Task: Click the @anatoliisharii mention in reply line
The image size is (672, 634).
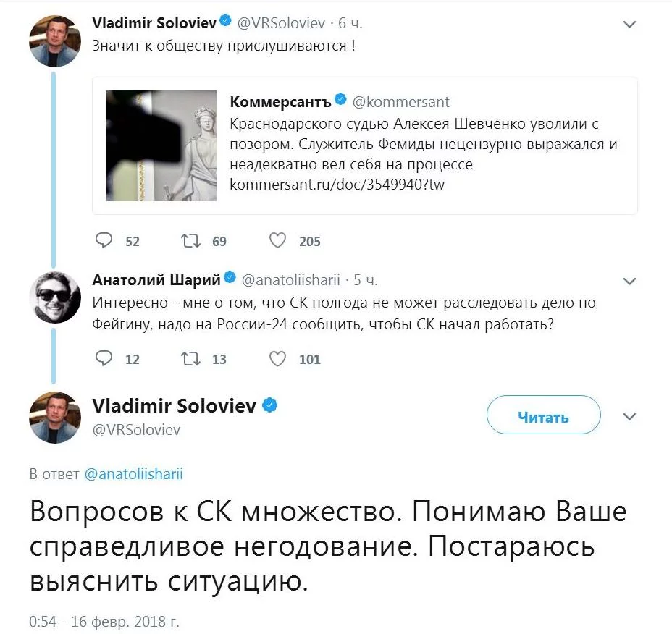Action: point(133,475)
